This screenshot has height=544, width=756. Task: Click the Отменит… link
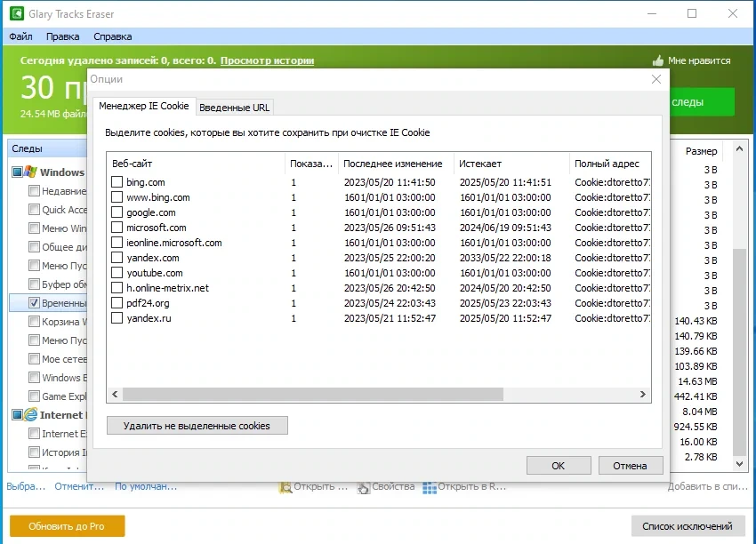tap(79, 486)
